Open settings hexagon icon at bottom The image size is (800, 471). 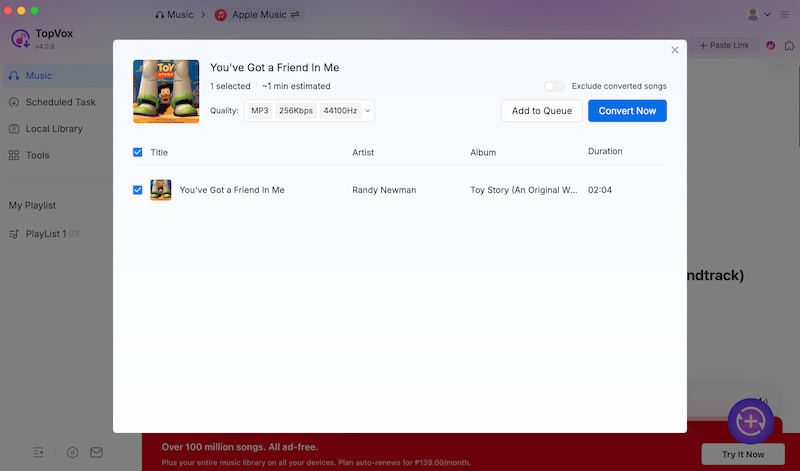[x=72, y=452]
